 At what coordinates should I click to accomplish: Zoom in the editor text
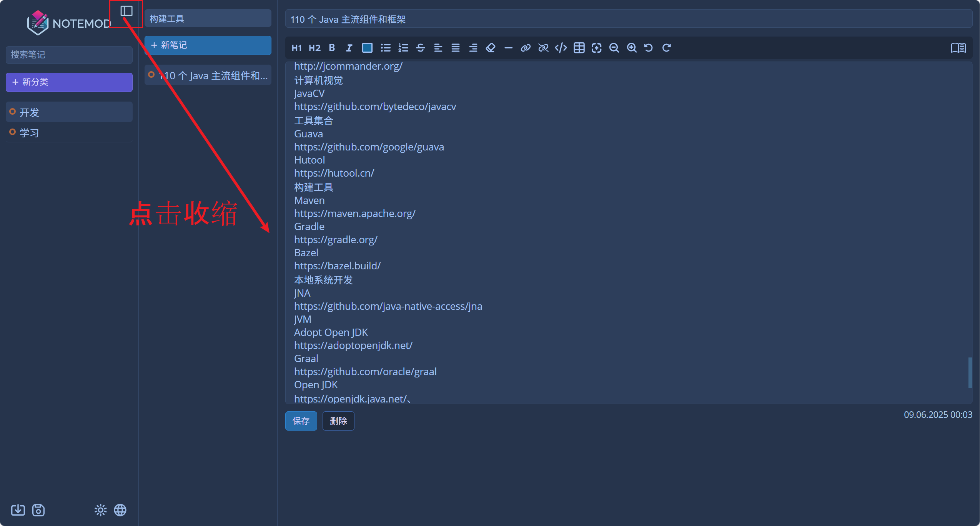tap(632, 48)
